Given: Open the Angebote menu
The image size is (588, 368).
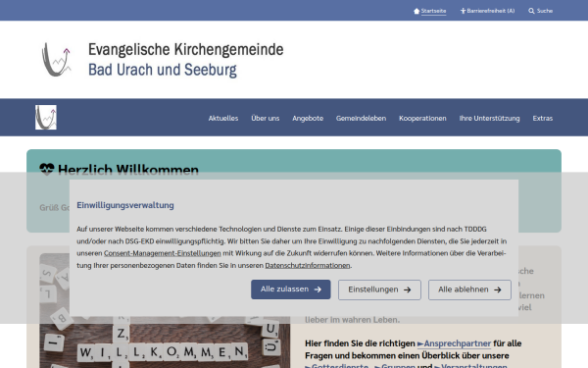Looking at the screenshot, I should [x=308, y=119].
